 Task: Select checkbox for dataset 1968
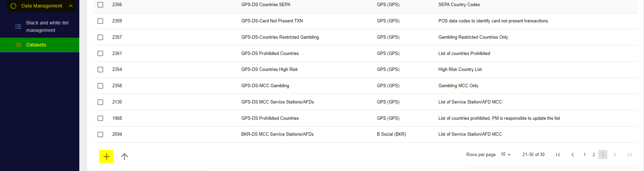pyautogui.click(x=100, y=118)
